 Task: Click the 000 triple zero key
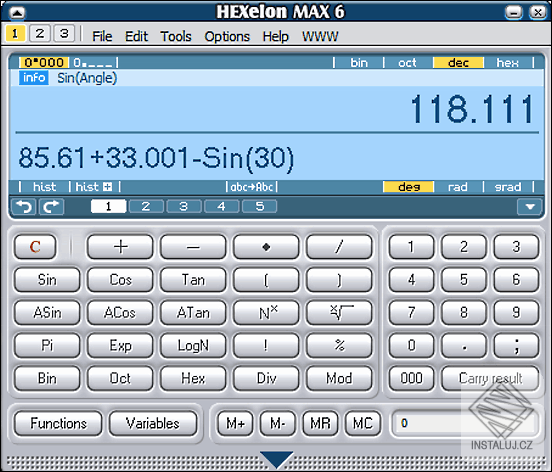(411, 378)
